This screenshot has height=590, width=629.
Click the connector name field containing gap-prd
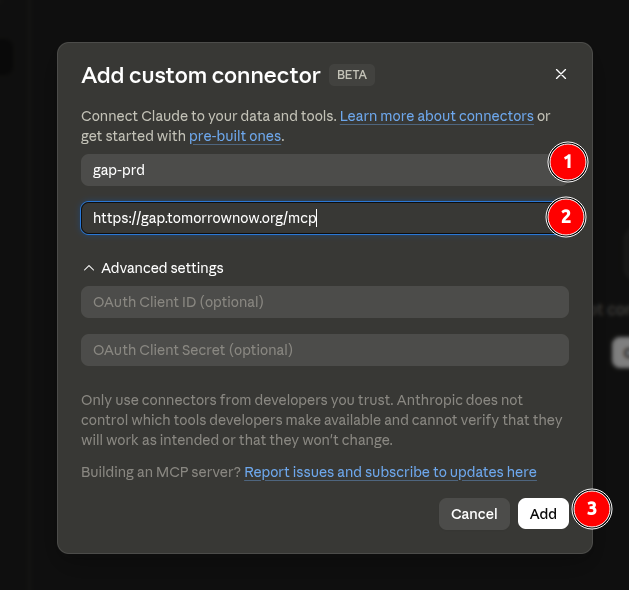pyautogui.click(x=325, y=170)
